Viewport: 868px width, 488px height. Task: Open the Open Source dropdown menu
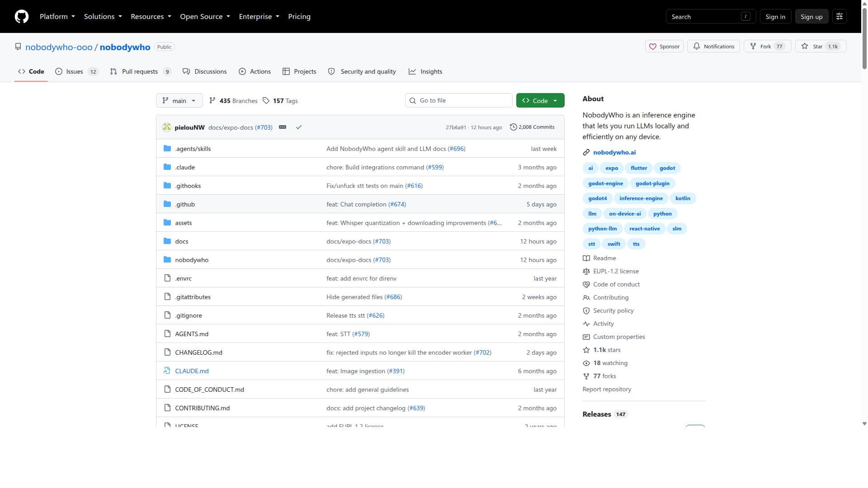coord(205,17)
